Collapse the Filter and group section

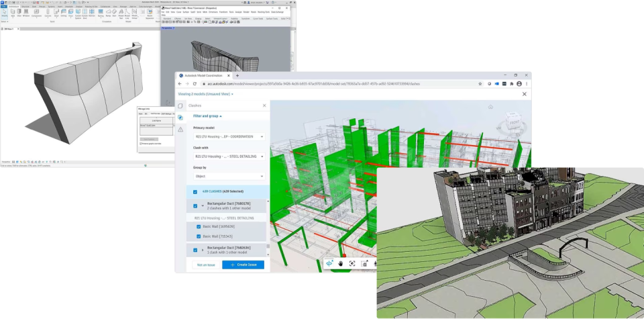(x=207, y=116)
